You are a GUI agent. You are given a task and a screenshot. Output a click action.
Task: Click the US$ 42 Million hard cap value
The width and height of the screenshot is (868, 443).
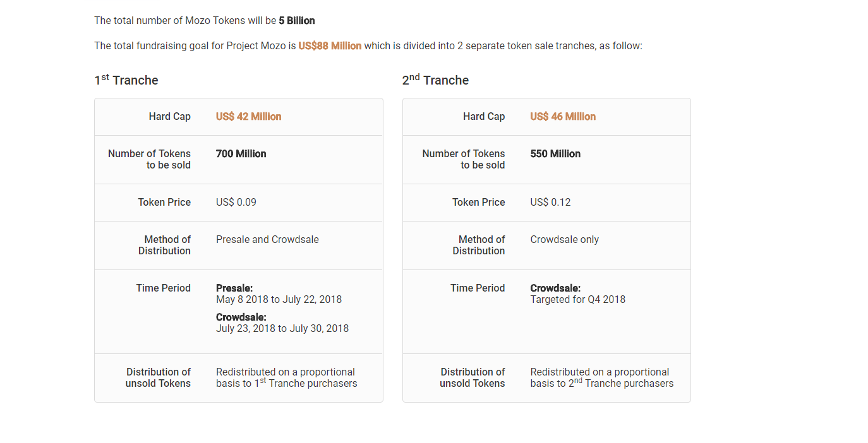pos(248,116)
